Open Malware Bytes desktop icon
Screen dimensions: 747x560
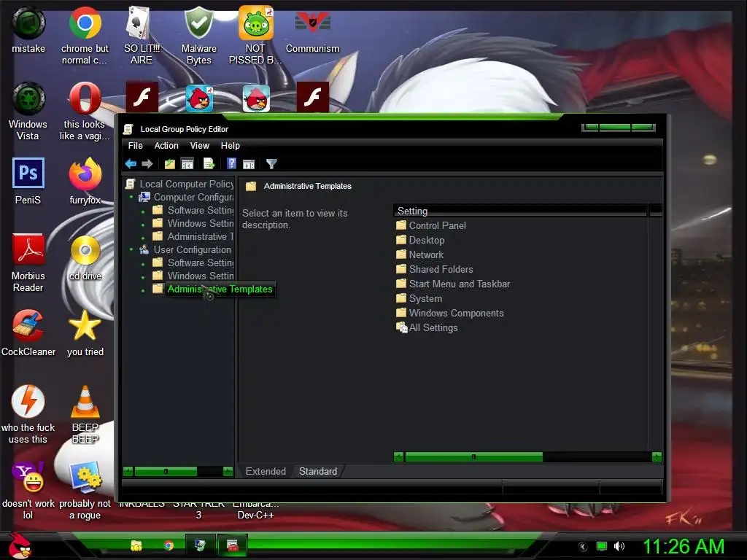coord(198,36)
